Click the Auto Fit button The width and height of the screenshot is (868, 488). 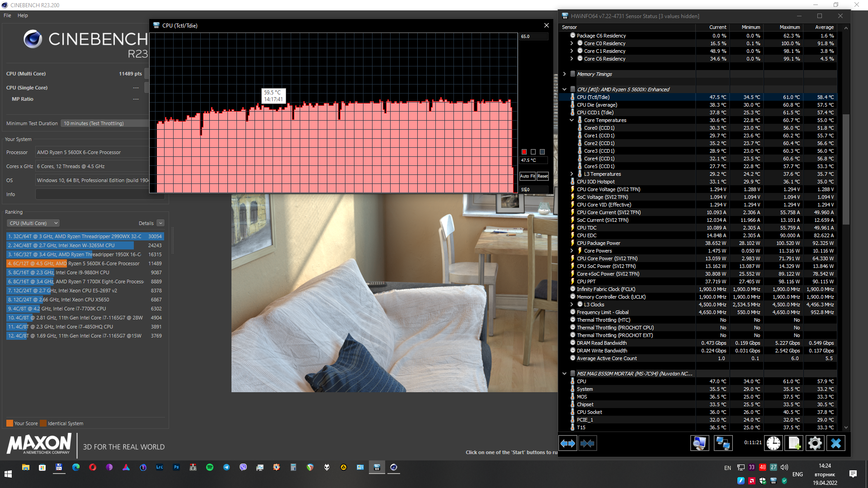(527, 176)
